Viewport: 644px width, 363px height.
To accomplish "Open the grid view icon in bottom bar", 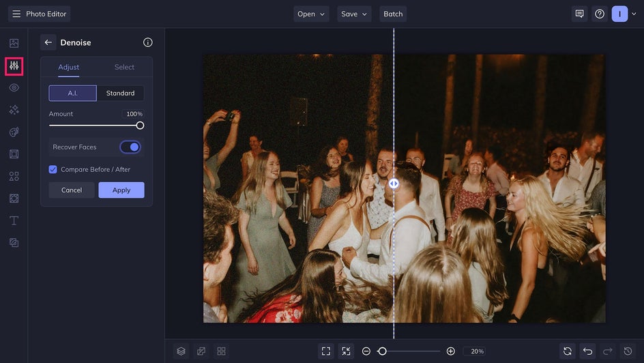I will click(x=221, y=351).
